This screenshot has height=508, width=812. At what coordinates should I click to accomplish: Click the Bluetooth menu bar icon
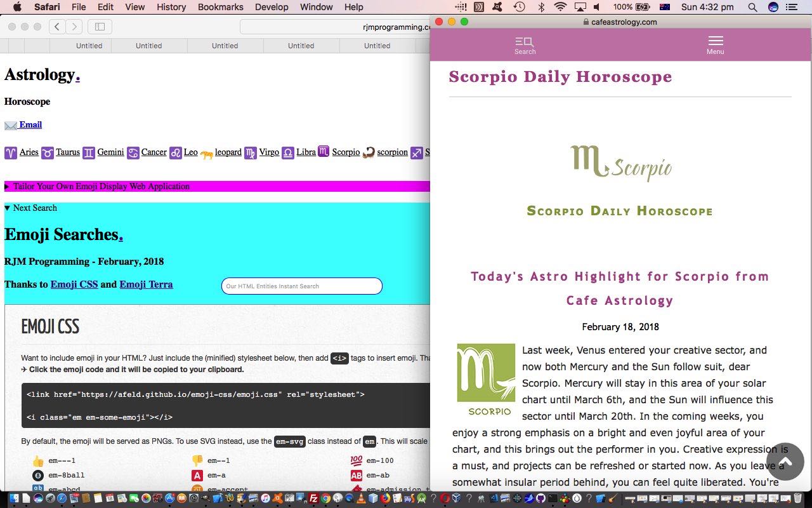pos(541,7)
